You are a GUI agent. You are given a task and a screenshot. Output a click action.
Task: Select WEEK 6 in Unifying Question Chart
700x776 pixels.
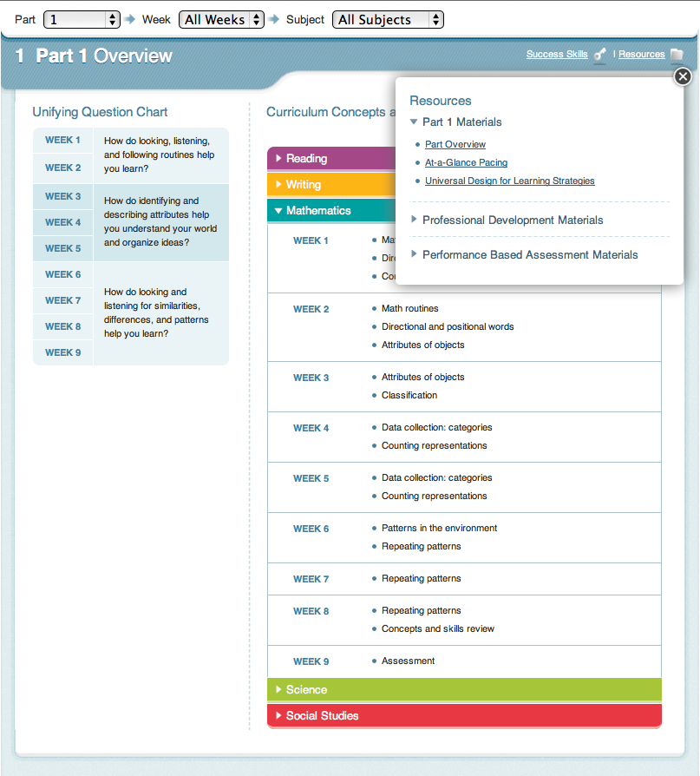62,274
